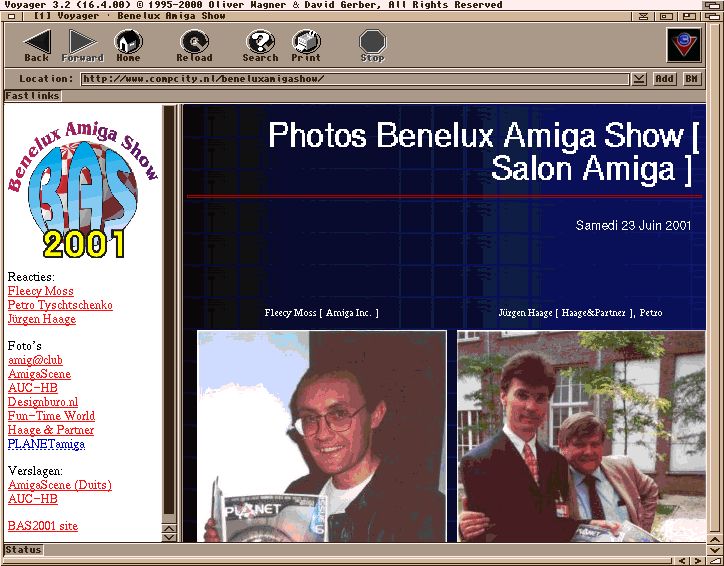Click main window scroll up arrow at bottom right
The width and height of the screenshot is (724, 566).
point(715,540)
